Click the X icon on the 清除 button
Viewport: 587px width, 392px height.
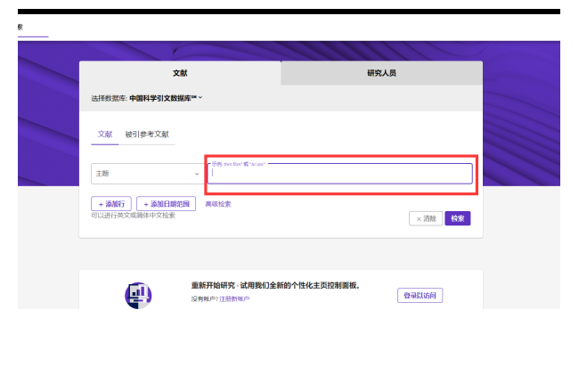(x=419, y=219)
